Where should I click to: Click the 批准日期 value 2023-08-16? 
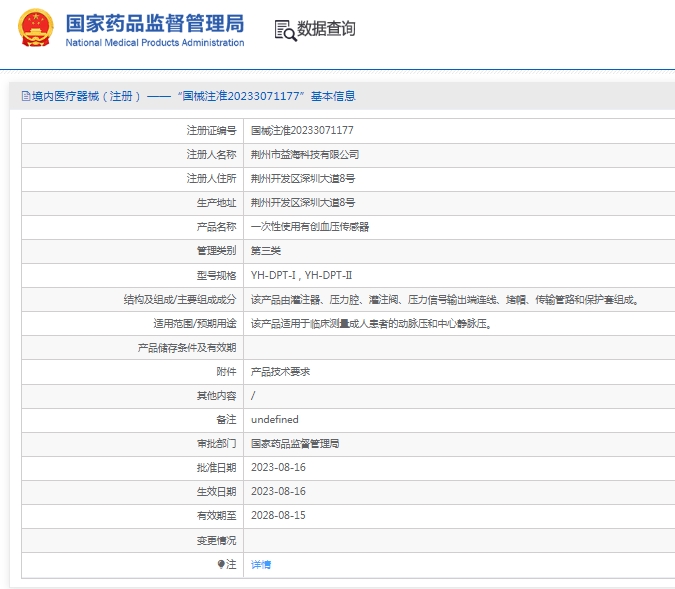point(278,468)
